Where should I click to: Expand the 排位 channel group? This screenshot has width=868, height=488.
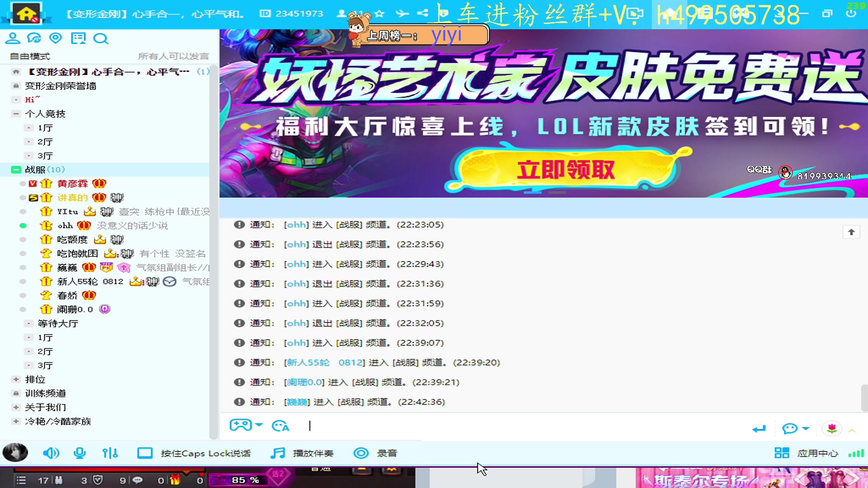click(x=16, y=379)
